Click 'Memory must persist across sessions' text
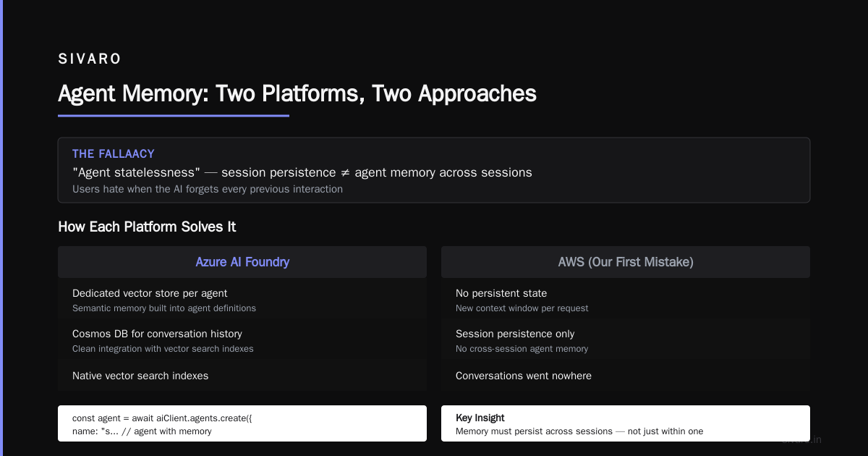The image size is (868, 456). pyautogui.click(x=579, y=431)
